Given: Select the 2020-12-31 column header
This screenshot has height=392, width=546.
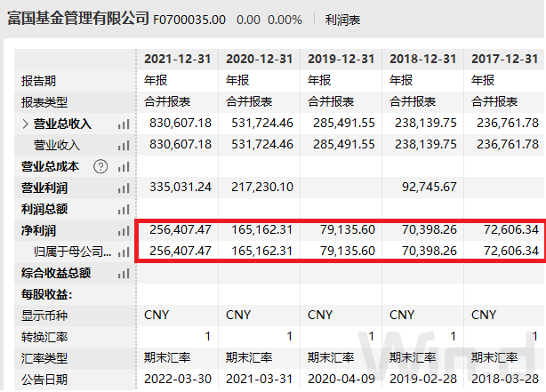Looking at the screenshot, I should pyautogui.click(x=260, y=59).
